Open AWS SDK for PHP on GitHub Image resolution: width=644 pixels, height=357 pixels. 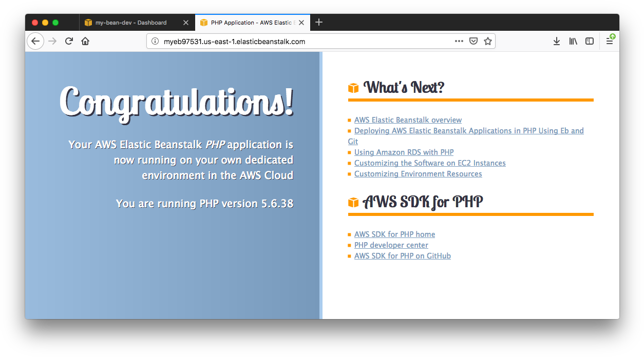coord(402,256)
